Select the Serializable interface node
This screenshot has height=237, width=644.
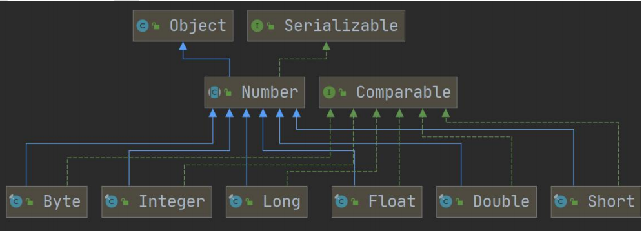tap(326, 26)
